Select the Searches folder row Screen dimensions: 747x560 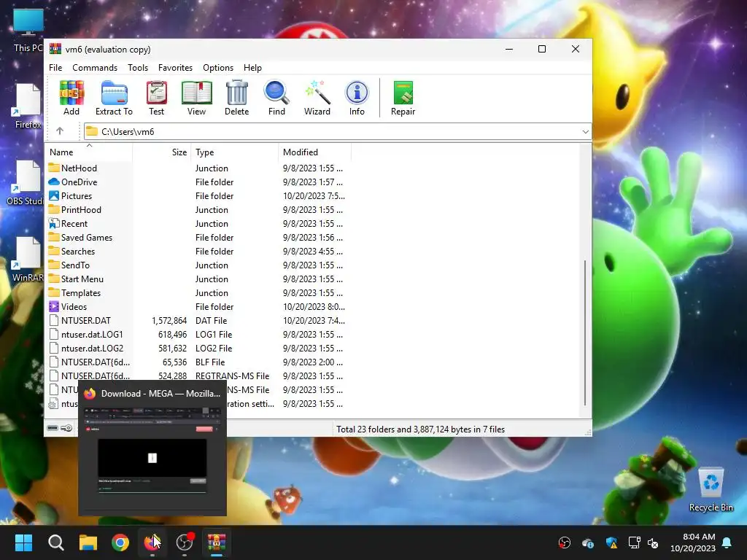(x=196, y=251)
